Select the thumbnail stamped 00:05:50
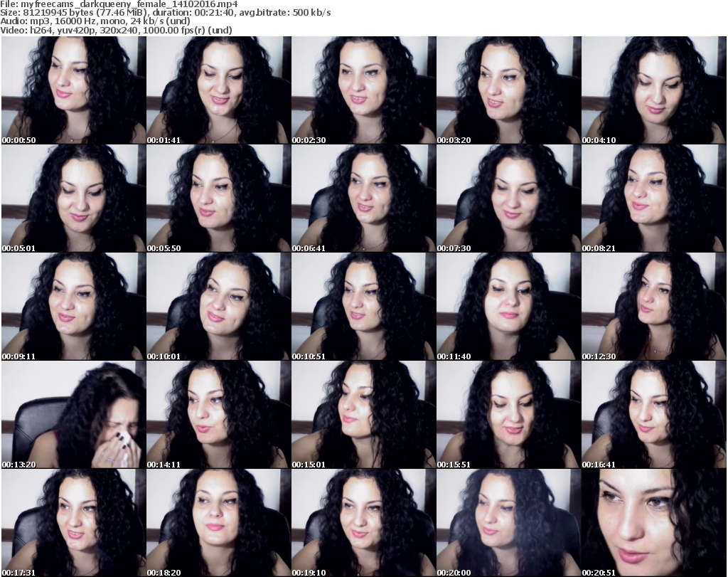Viewport: 728px width, 577px height. pos(219,198)
